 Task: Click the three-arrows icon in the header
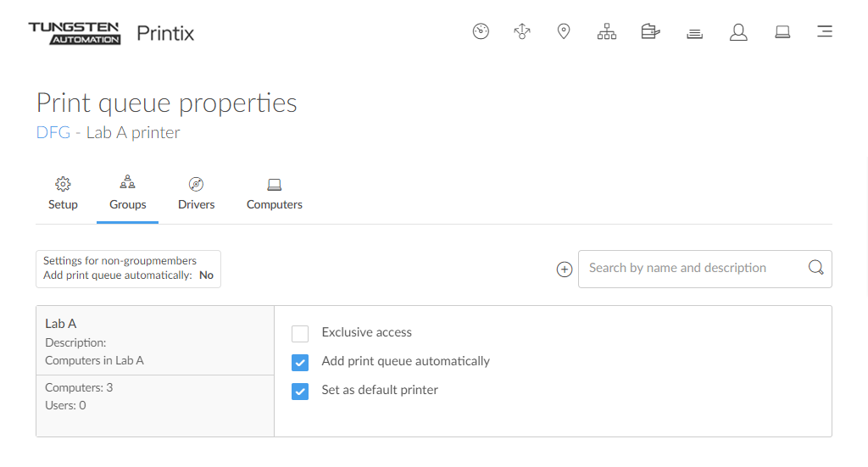click(x=522, y=32)
